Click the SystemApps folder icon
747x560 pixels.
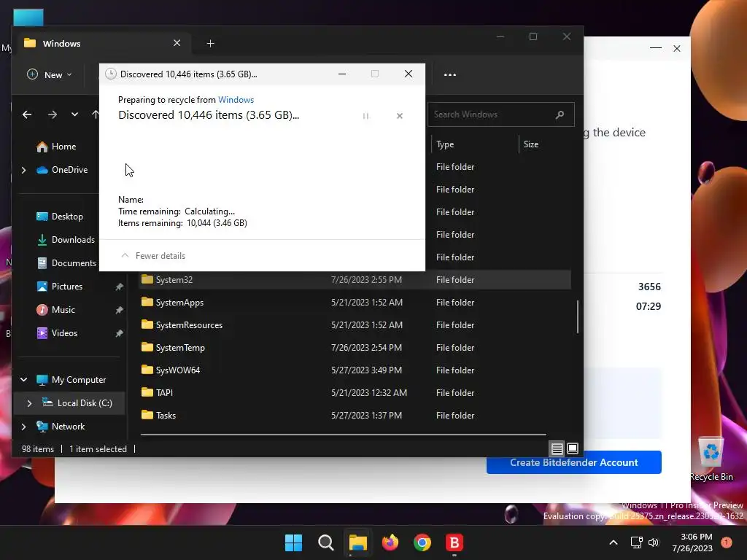coord(147,302)
